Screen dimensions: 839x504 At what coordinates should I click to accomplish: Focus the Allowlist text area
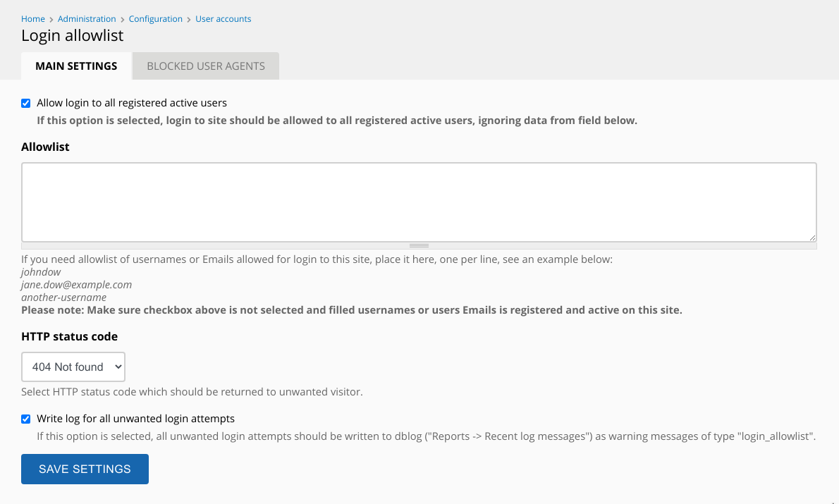coord(419,202)
